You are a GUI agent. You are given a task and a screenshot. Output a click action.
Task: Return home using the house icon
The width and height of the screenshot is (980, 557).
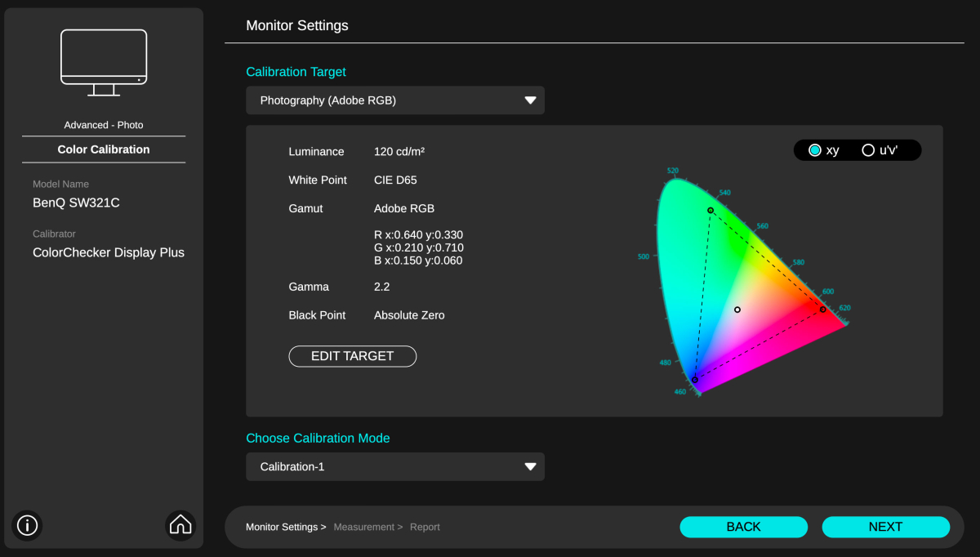pos(180,525)
